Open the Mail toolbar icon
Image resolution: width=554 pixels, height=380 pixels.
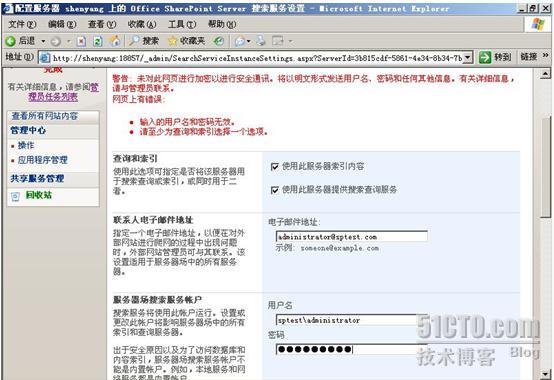[x=240, y=41]
